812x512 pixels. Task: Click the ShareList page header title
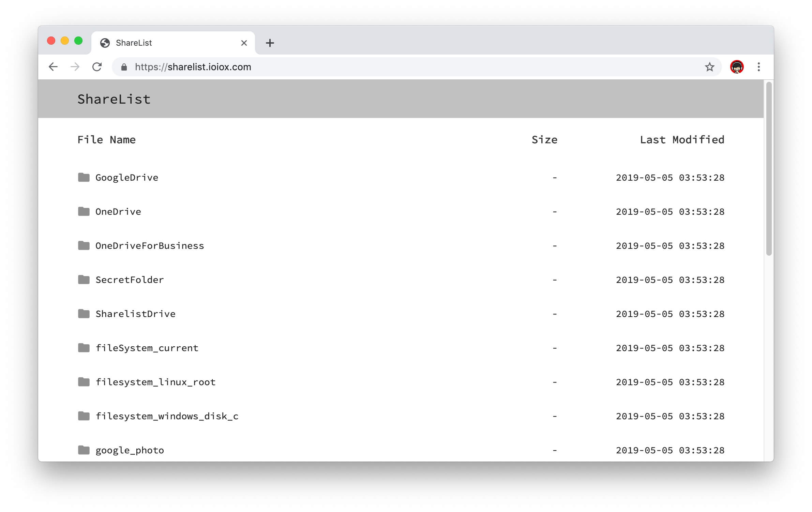pos(114,99)
